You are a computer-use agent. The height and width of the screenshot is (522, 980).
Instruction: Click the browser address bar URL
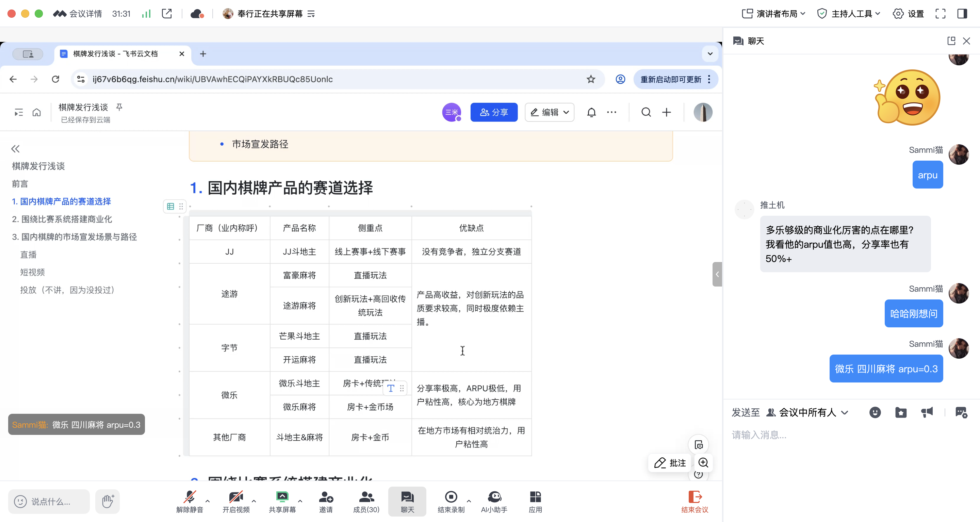tap(212, 79)
